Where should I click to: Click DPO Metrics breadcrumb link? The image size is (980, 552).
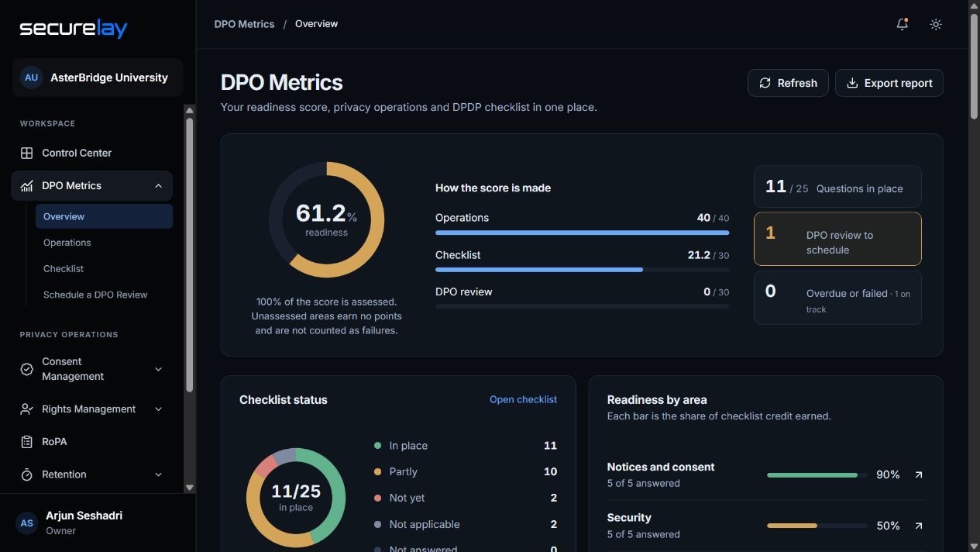click(244, 24)
